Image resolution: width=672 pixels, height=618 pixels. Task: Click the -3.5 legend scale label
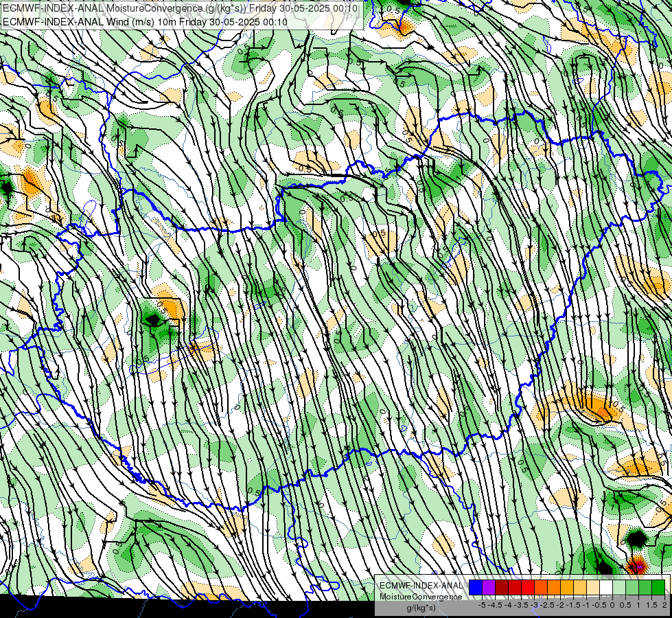[x=521, y=605]
